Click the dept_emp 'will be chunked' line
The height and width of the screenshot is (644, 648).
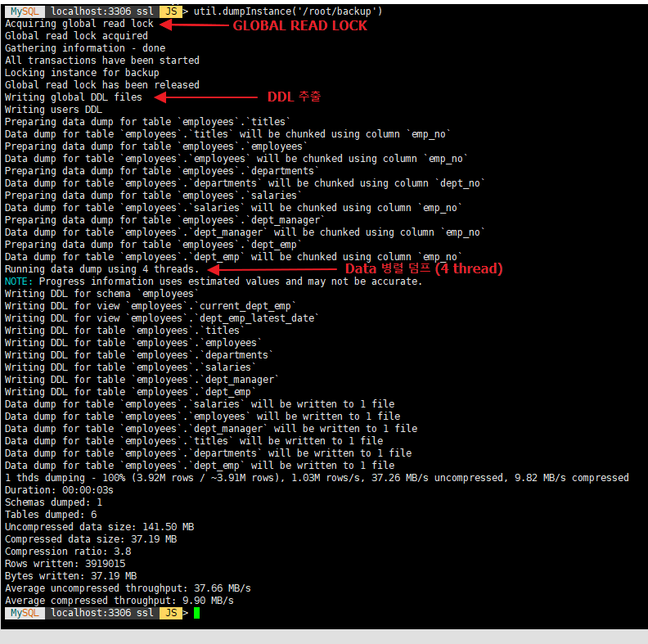pyautogui.click(x=233, y=257)
